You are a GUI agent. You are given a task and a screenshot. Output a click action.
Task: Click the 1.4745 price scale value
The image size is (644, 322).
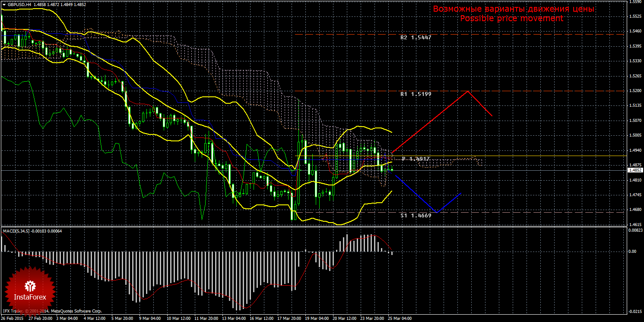pyautogui.click(x=635, y=195)
